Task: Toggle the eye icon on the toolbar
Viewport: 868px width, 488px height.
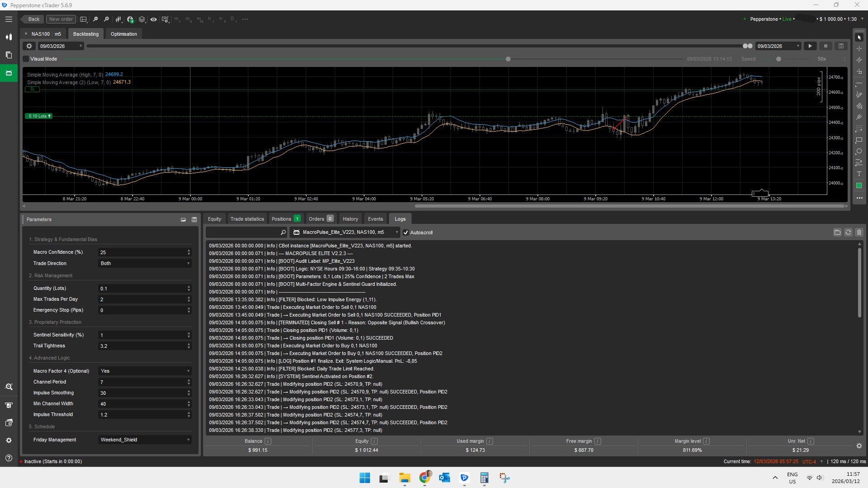Action: pos(153,19)
